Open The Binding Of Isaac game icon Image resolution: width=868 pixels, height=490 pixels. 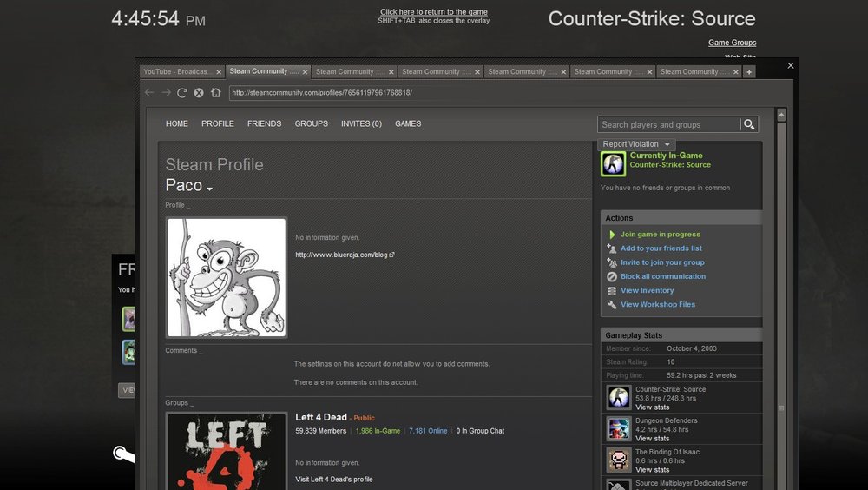pos(618,460)
